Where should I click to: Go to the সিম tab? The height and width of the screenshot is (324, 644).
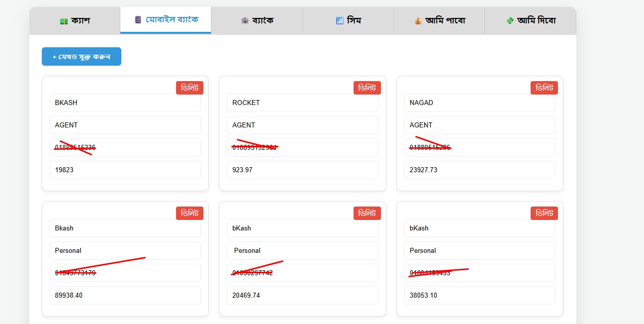tap(348, 20)
